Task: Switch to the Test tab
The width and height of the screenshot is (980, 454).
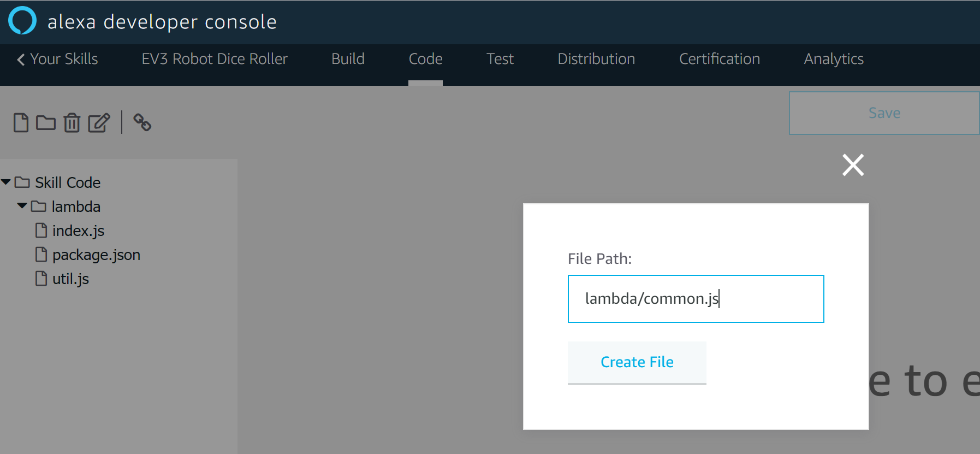Action: (x=500, y=59)
